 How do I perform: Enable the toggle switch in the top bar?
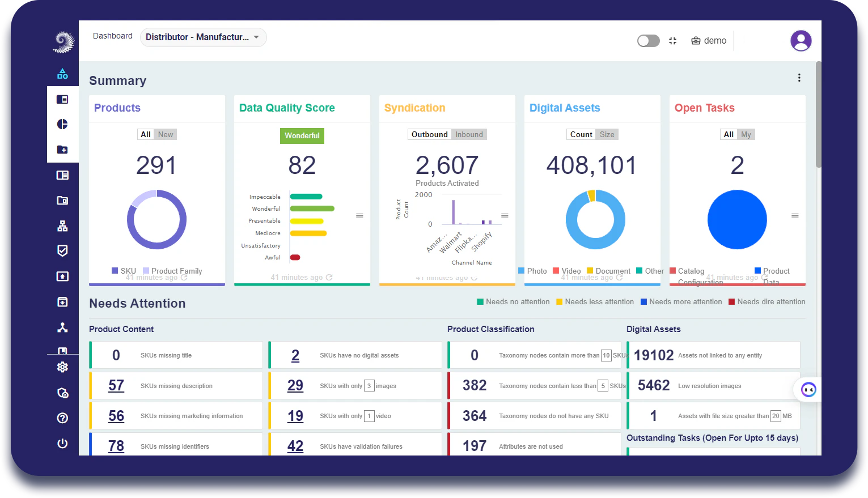point(648,40)
